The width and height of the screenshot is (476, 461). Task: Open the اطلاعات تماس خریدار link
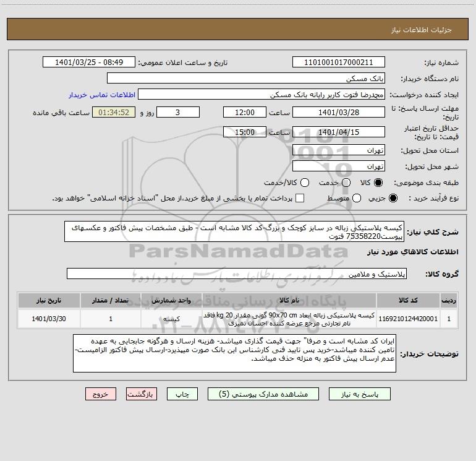pos(102,95)
